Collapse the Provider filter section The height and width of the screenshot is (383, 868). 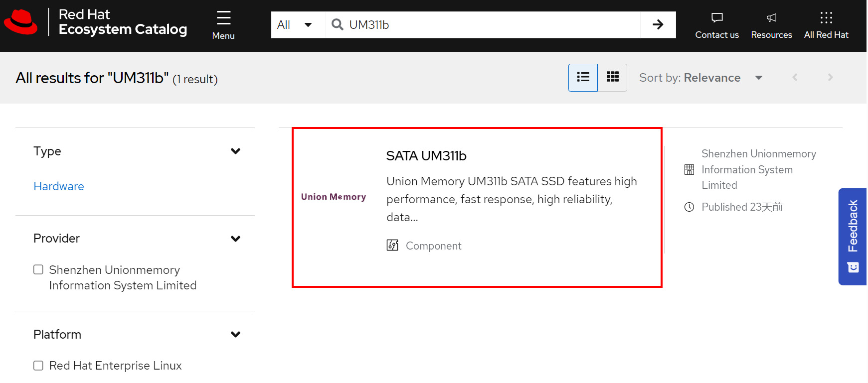[x=235, y=239]
